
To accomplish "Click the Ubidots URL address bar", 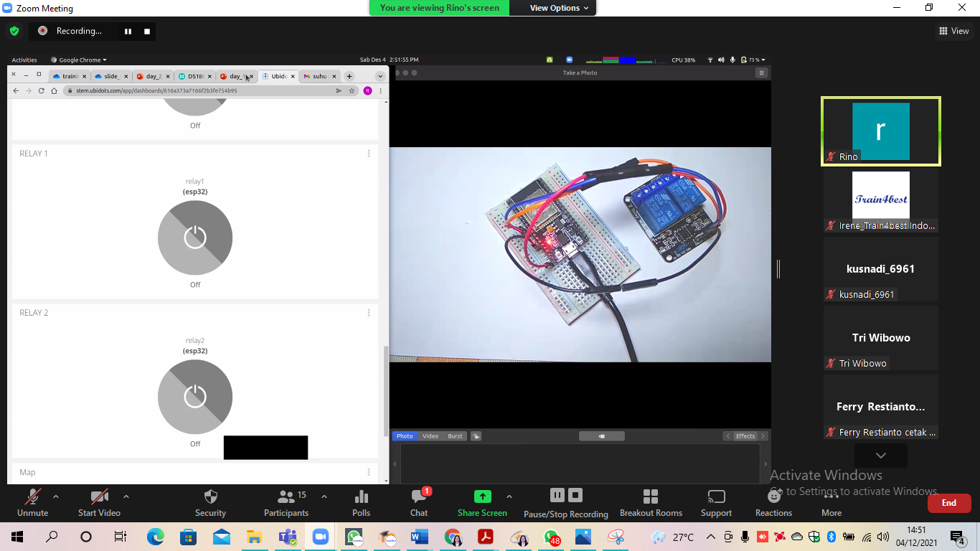I will [201, 91].
